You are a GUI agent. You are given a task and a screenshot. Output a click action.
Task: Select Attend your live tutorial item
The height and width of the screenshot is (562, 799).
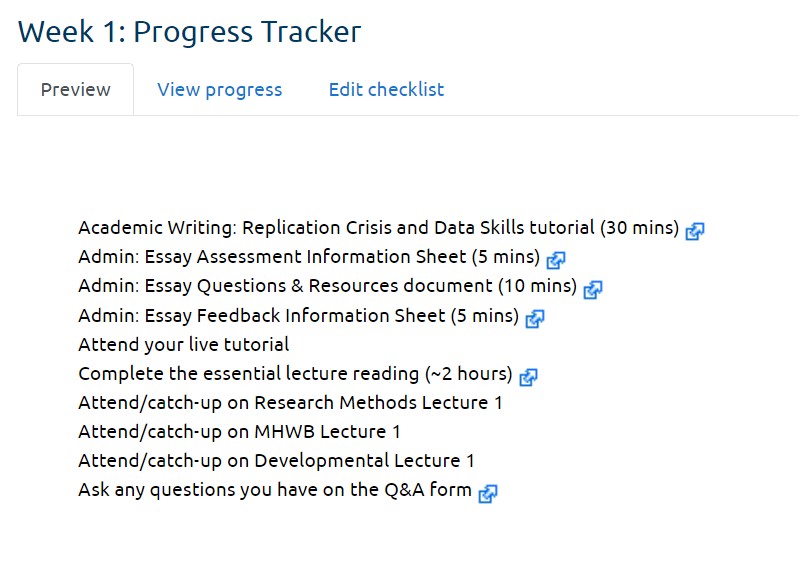click(x=183, y=345)
